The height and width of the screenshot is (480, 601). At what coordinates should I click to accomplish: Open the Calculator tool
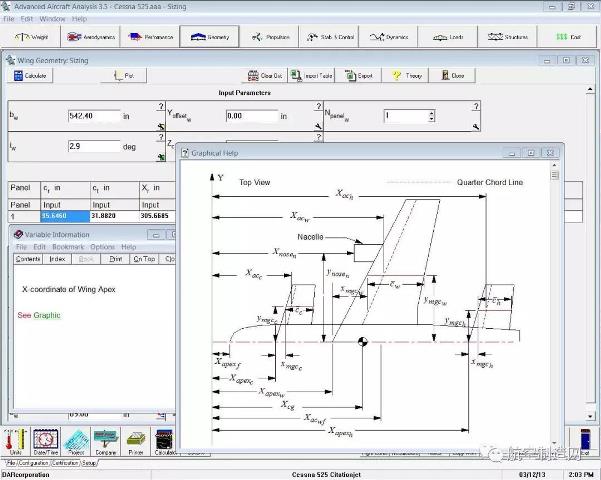coord(165,441)
